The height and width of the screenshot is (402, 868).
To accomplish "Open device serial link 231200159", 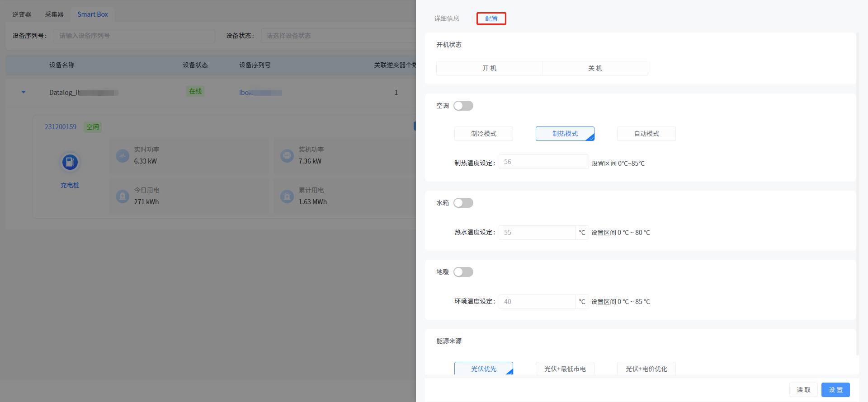I will tap(61, 127).
